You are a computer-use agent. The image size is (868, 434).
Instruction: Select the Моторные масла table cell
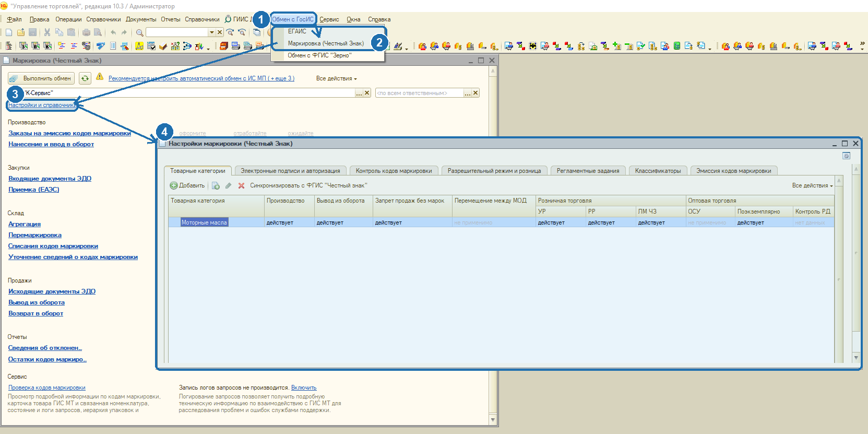click(204, 222)
